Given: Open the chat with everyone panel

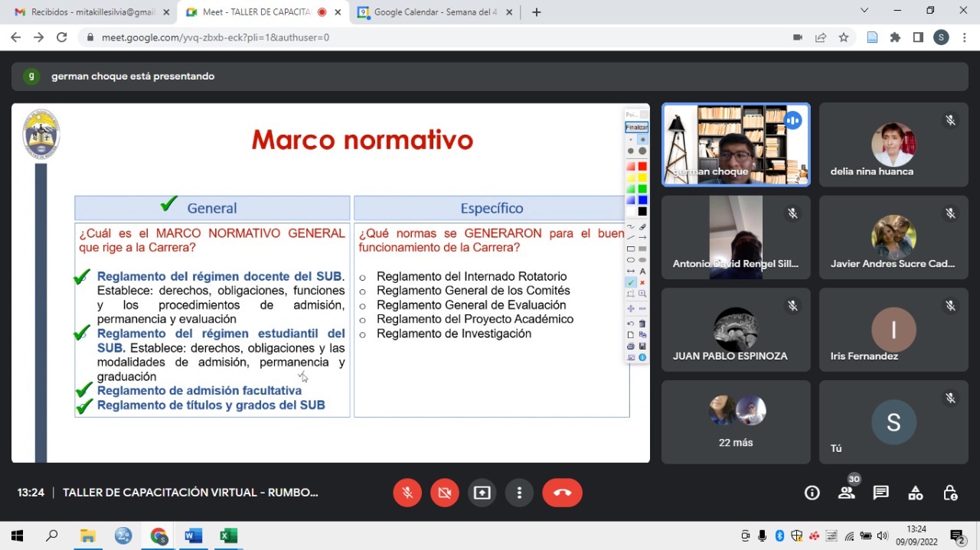Looking at the screenshot, I should tap(881, 493).
